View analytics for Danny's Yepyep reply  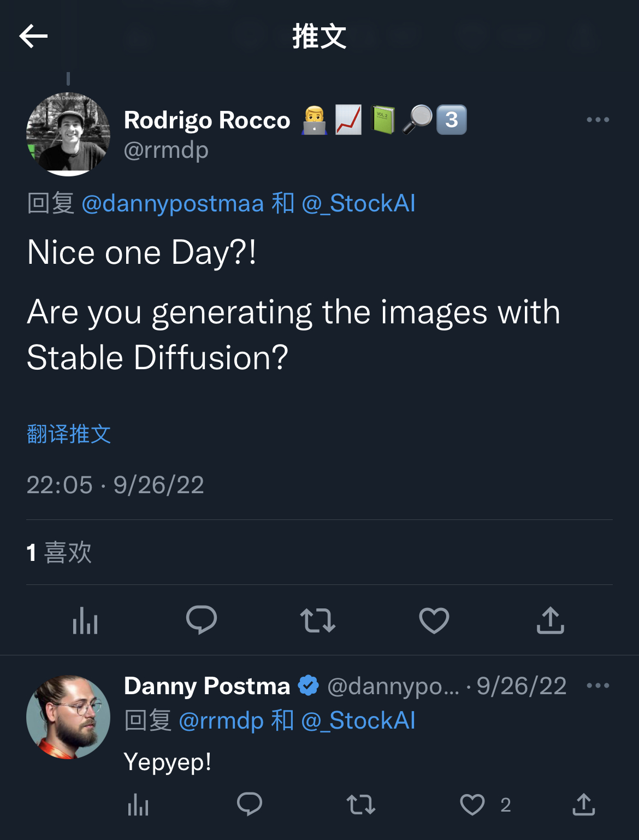click(x=138, y=805)
